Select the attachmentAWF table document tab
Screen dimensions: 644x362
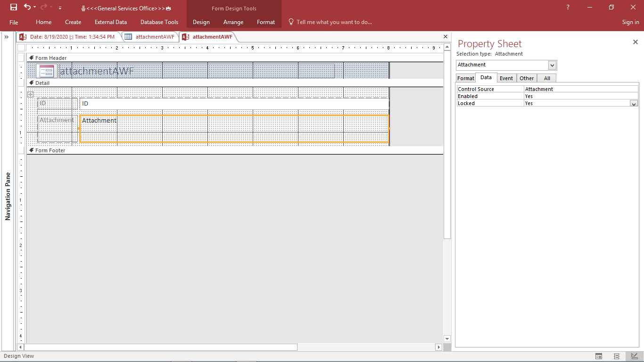[x=150, y=37]
